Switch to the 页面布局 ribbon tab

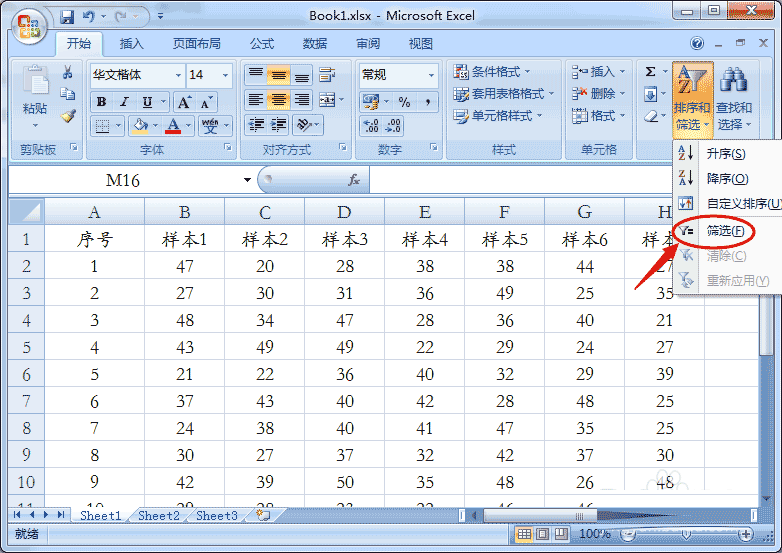[x=196, y=44]
